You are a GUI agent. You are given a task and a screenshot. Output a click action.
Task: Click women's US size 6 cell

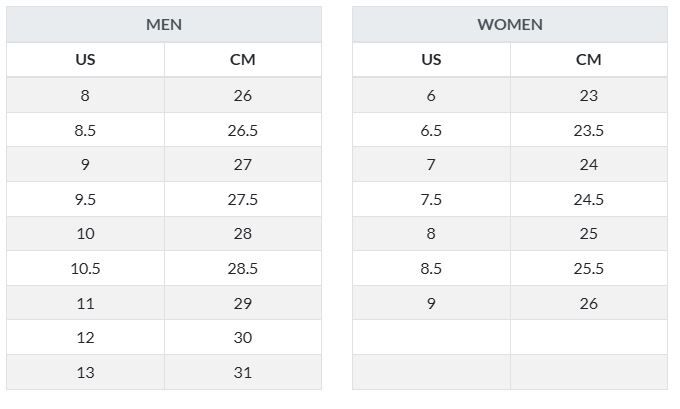point(431,95)
